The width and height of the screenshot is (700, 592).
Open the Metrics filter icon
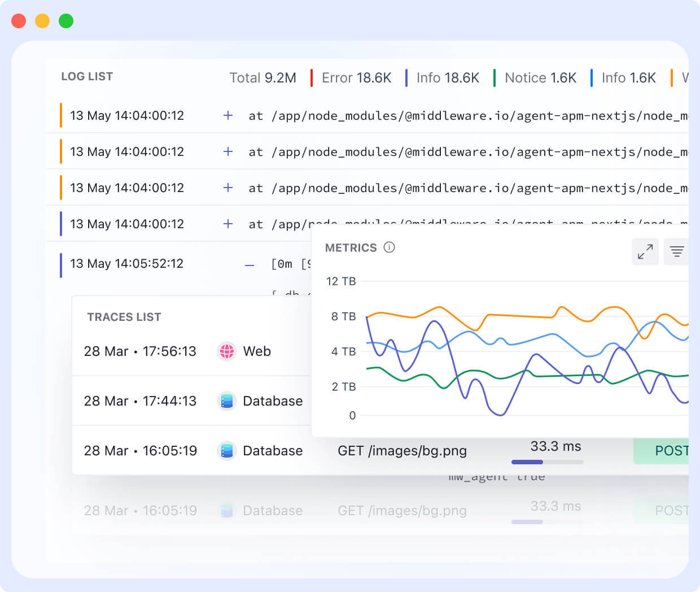pyautogui.click(x=677, y=251)
